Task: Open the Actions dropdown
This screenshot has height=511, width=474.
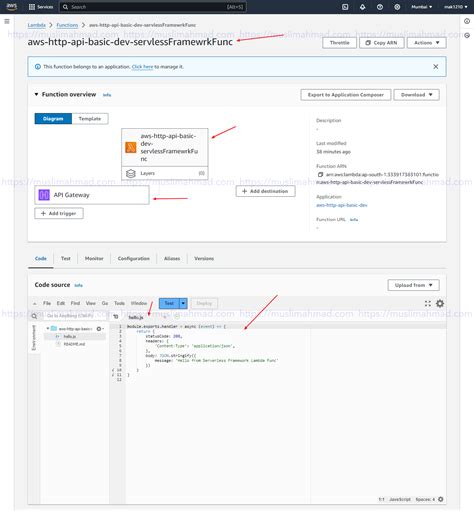Action: coord(426,43)
